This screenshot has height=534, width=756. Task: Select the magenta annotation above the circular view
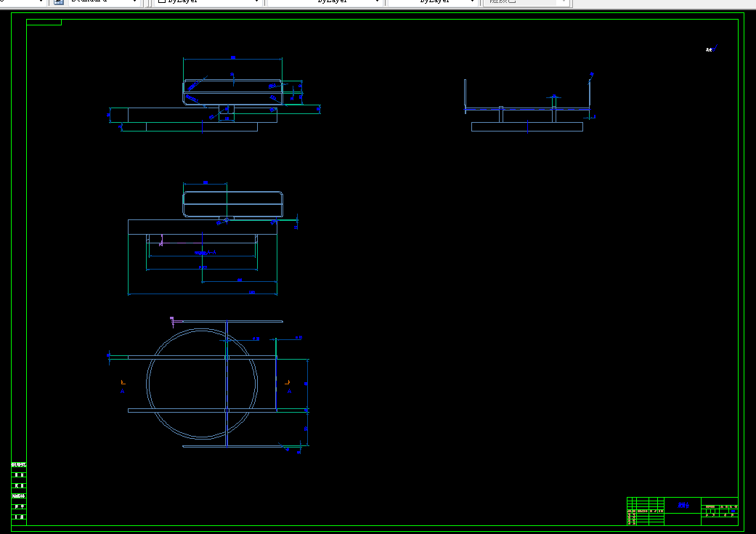point(172,321)
